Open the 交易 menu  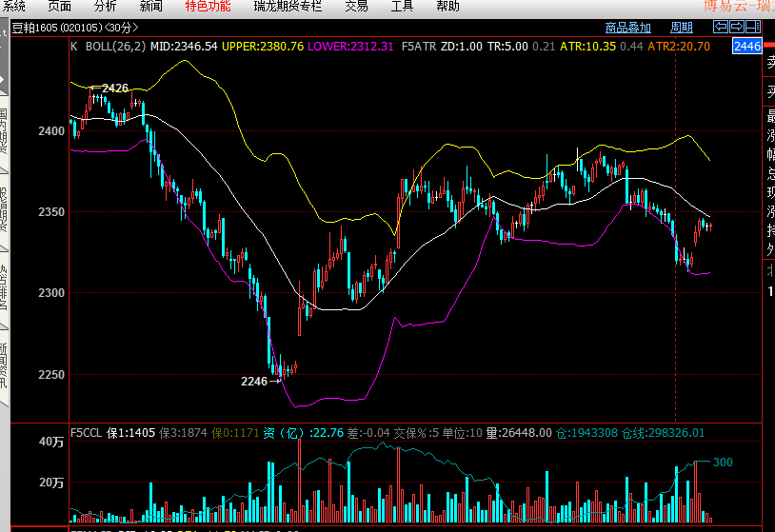356,6
